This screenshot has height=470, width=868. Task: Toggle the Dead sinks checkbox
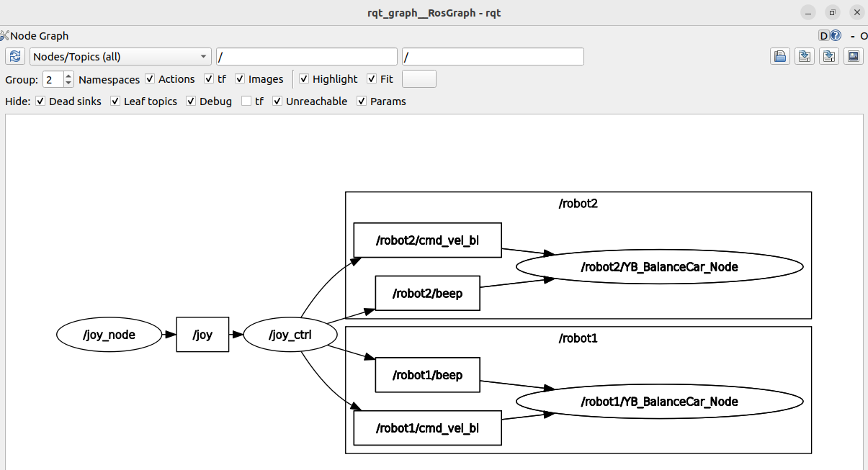pyautogui.click(x=40, y=101)
